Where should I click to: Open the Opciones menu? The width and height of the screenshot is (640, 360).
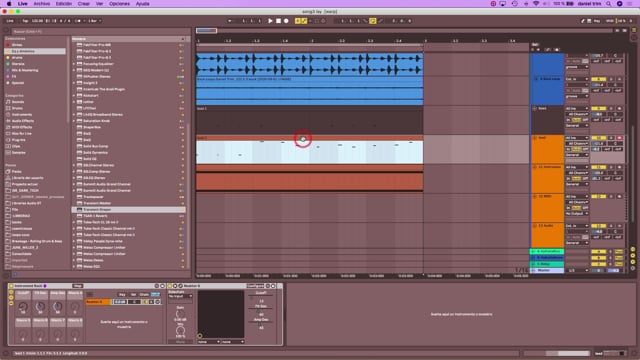click(x=119, y=4)
